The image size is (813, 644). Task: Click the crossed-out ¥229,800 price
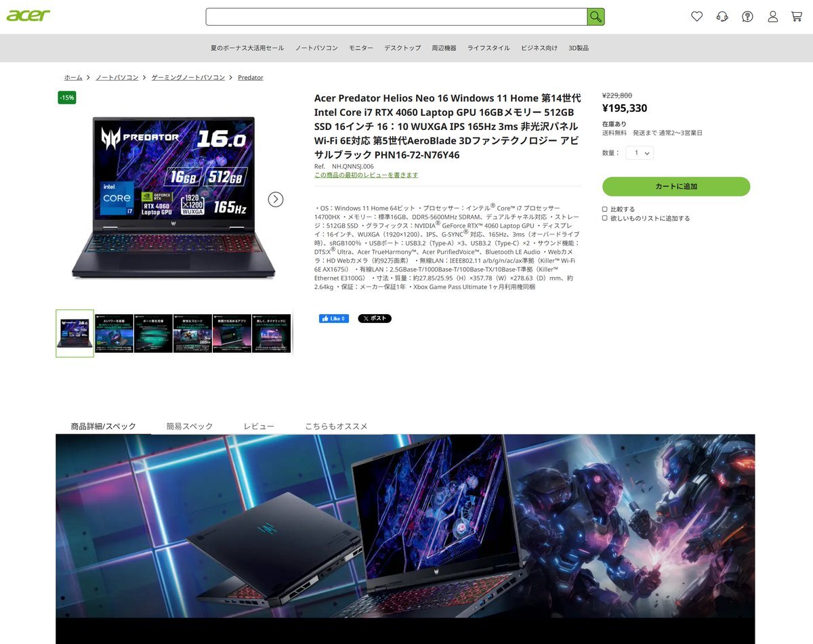click(617, 95)
